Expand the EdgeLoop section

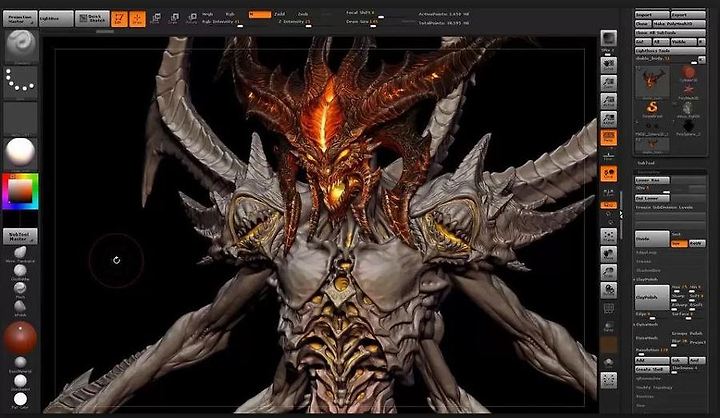(x=646, y=252)
